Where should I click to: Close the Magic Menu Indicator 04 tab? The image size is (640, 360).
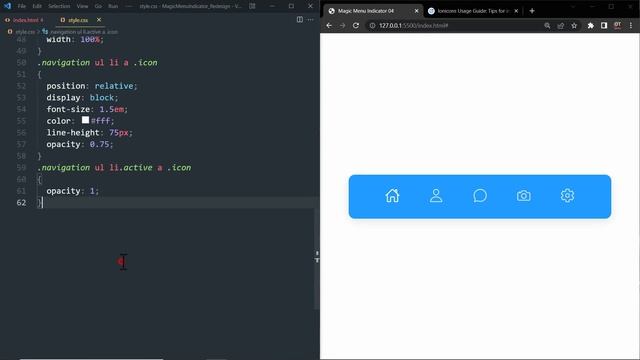point(416,11)
